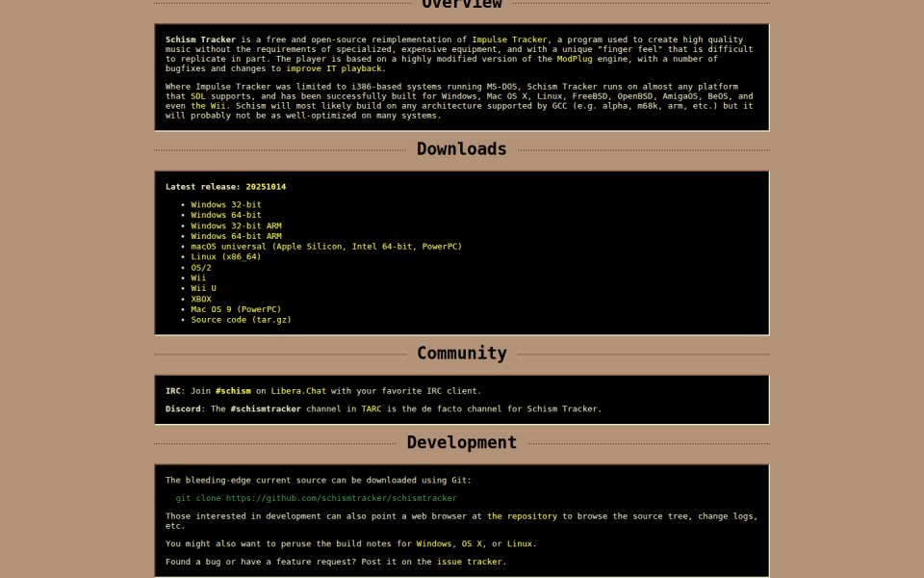Visit the Libera.Chat link
924x578 pixels.
click(x=298, y=391)
